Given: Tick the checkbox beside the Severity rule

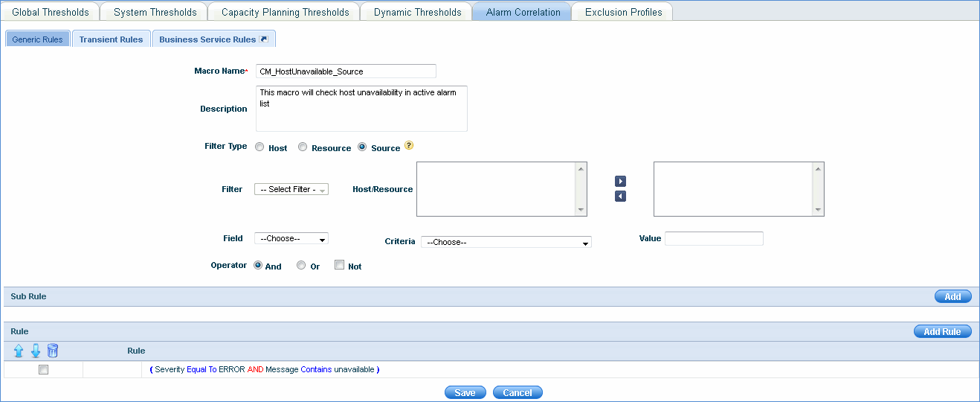Looking at the screenshot, I should point(43,370).
